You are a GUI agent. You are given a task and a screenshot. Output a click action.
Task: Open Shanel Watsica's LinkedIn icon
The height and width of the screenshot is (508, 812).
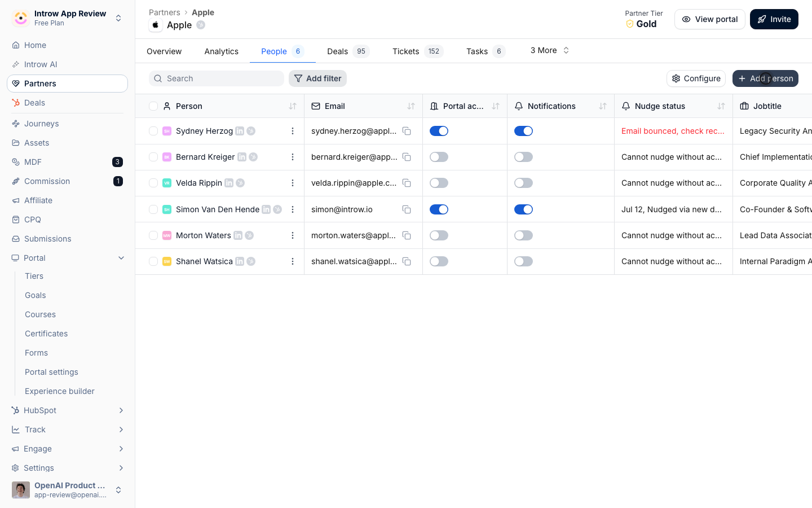tap(240, 261)
